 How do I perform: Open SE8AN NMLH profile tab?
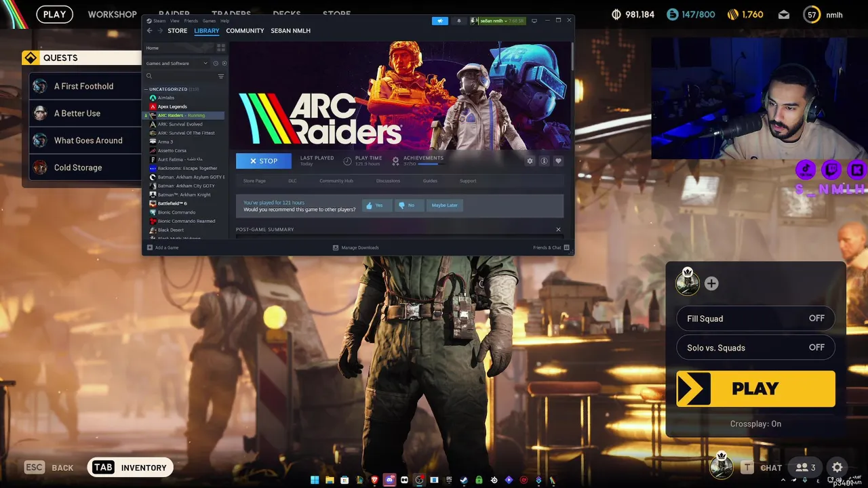pyautogui.click(x=291, y=30)
